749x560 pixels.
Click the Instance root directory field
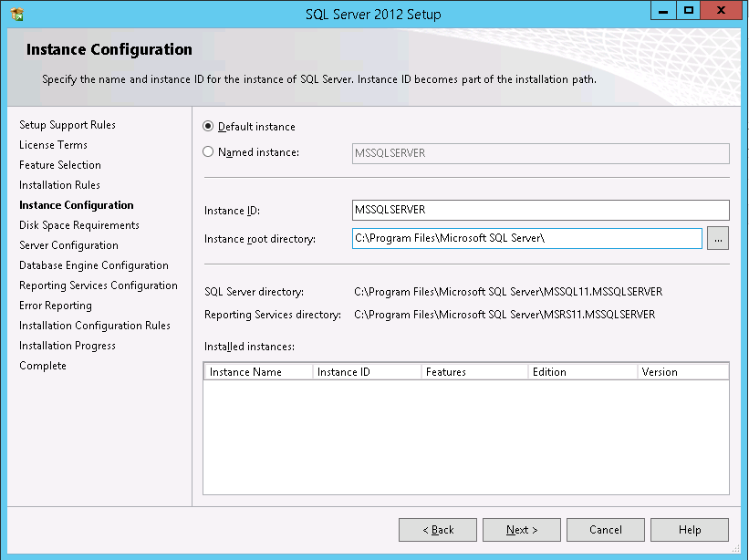(527, 238)
